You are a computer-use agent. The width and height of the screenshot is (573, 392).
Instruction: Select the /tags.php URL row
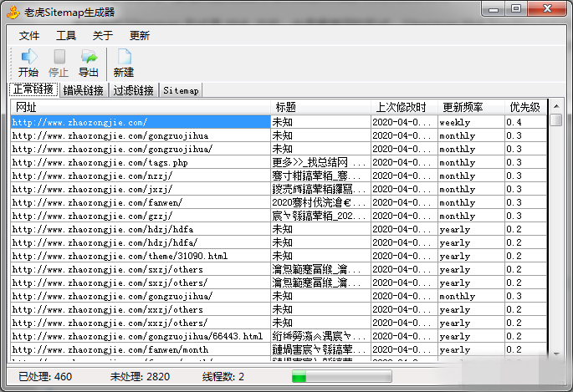pos(279,162)
